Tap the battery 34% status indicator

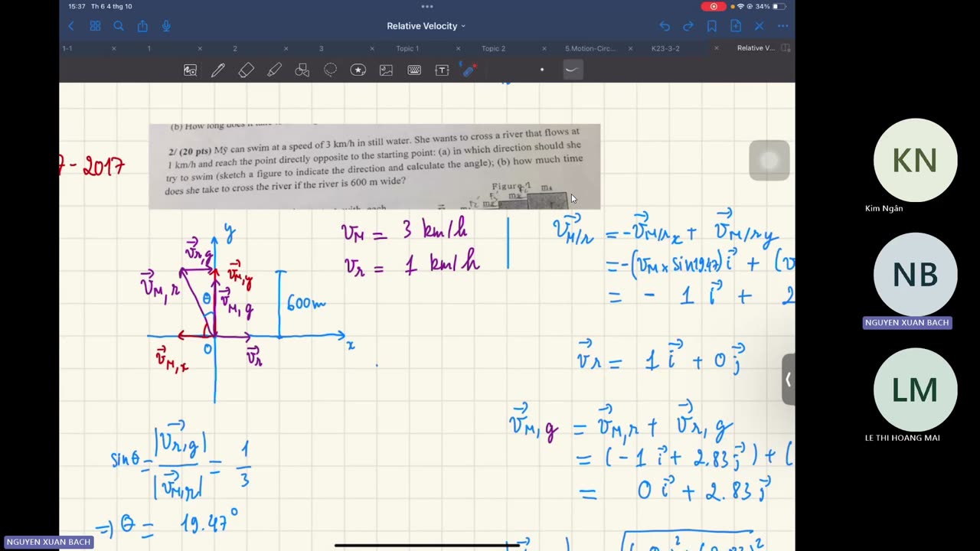(x=769, y=6)
